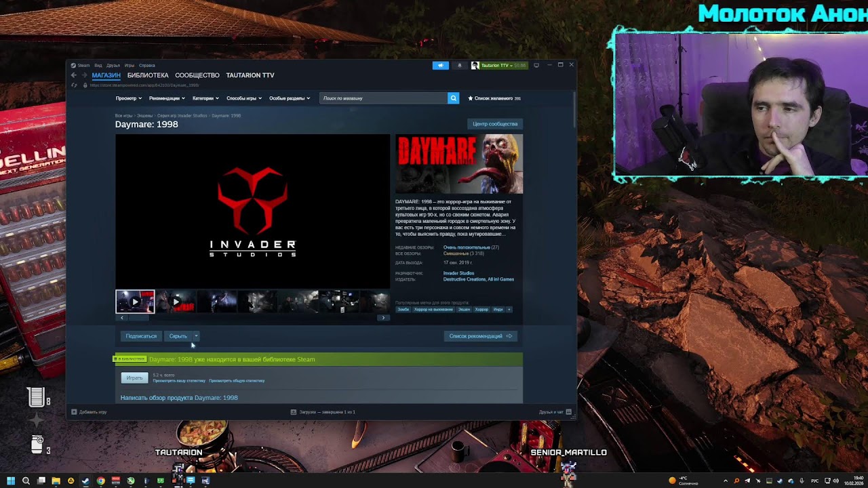The height and width of the screenshot is (488, 868).
Task: Open the arrow dropdown next to Скрыть
Action: tap(196, 336)
